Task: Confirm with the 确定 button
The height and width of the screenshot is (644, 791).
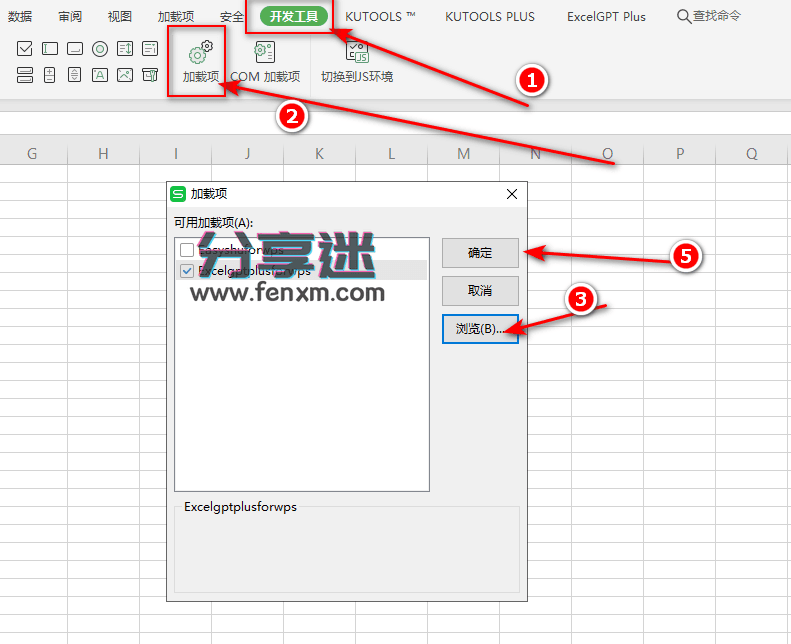Action: pyautogui.click(x=480, y=253)
